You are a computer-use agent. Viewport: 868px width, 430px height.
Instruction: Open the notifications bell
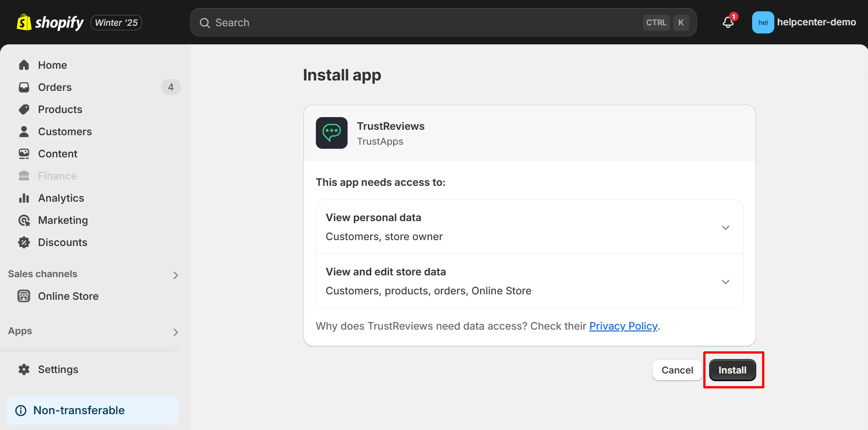(x=728, y=22)
